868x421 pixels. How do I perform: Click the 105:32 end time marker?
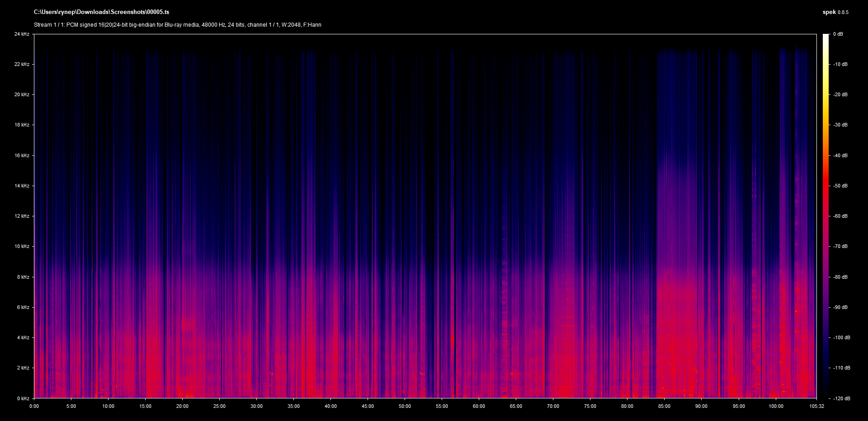tap(816, 406)
